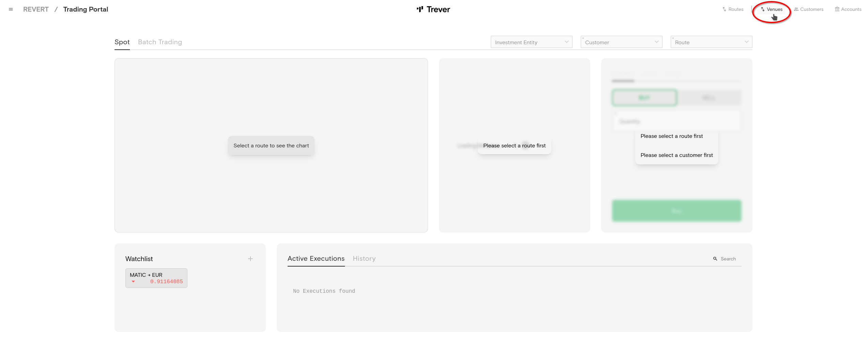Open Routes from top navigation

(733, 10)
